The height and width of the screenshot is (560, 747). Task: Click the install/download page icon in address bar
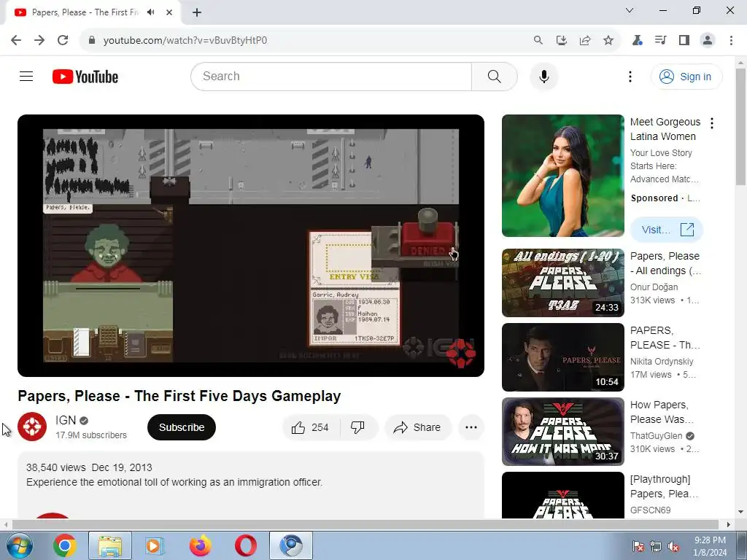pos(561,41)
